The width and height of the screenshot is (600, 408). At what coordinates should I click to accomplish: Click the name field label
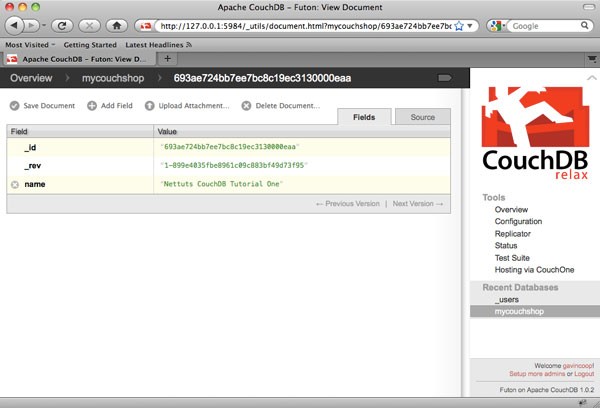(x=35, y=184)
